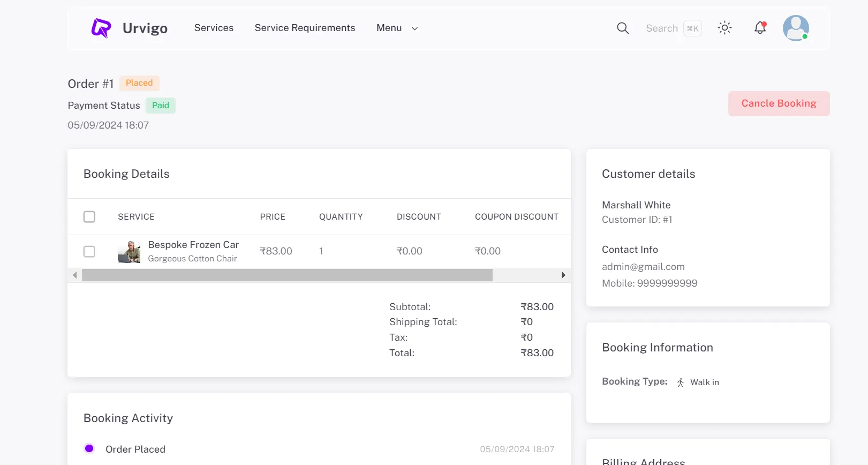This screenshot has width=868, height=465.
Task: Open the Services menu item
Action: coord(214,28)
